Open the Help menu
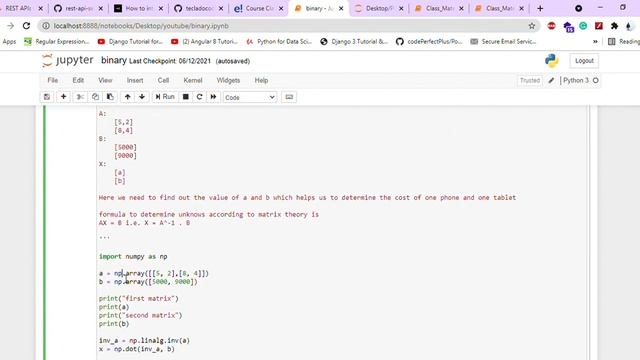The image size is (640, 360). pyautogui.click(x=261, y=80)
